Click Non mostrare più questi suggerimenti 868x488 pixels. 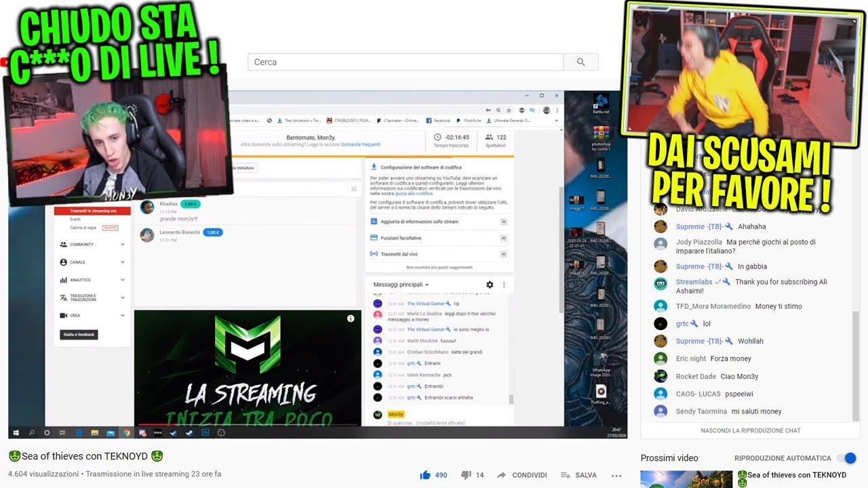pos(439,267)
